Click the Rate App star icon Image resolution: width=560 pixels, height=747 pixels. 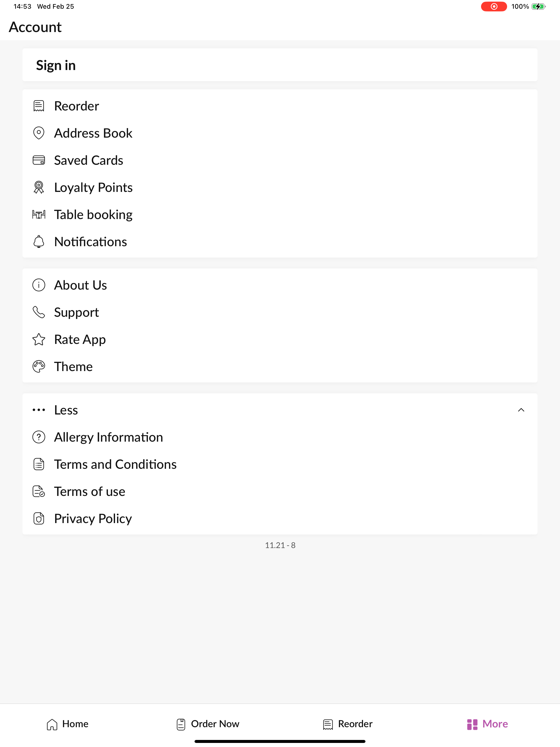pos(39,339)
